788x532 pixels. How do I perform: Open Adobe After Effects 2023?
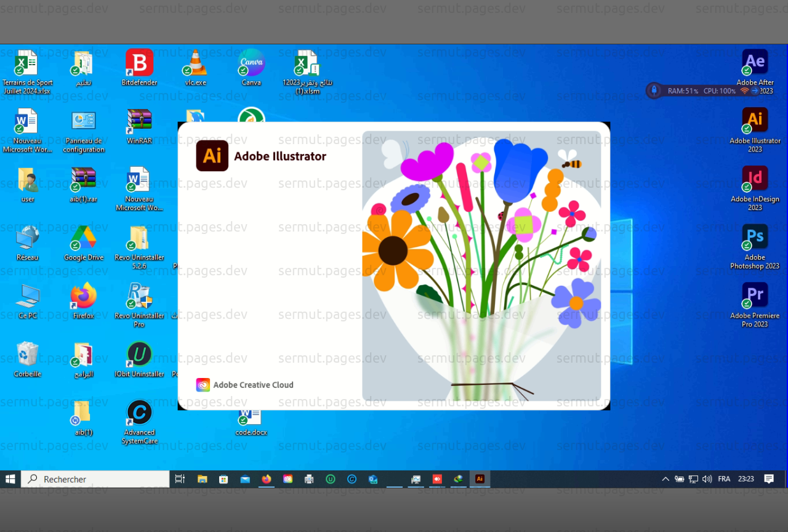click(755, 62)
